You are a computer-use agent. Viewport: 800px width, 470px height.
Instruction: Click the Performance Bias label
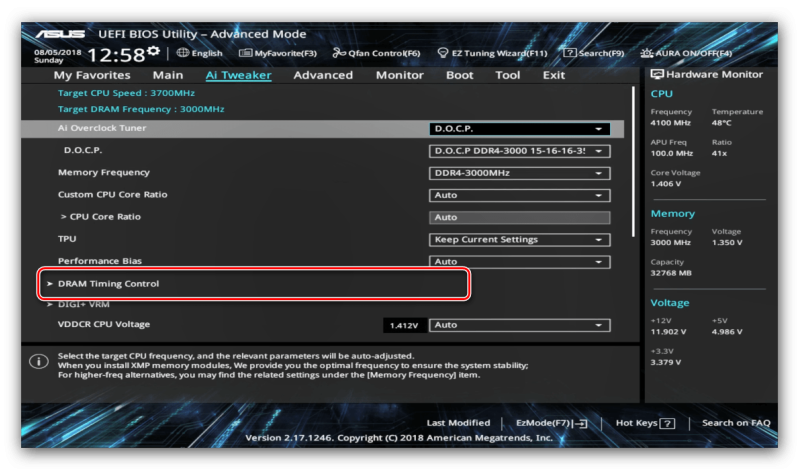coord(99,261)
